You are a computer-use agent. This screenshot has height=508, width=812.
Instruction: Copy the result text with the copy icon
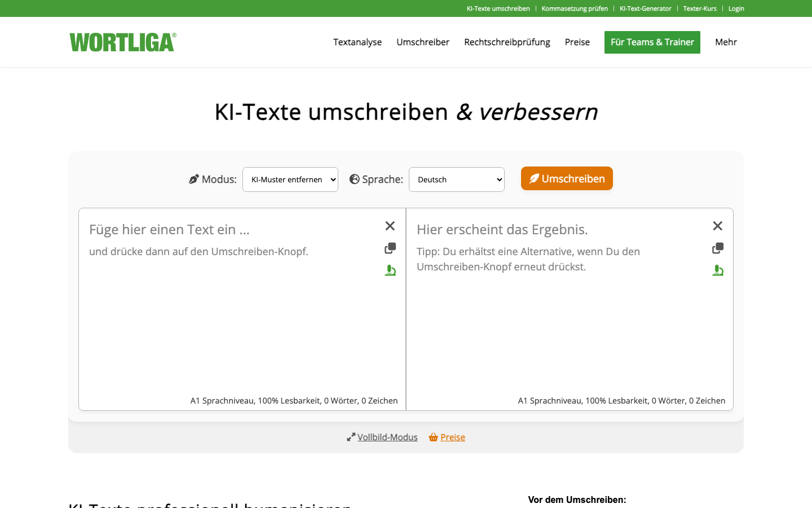(x=718, y=248)
